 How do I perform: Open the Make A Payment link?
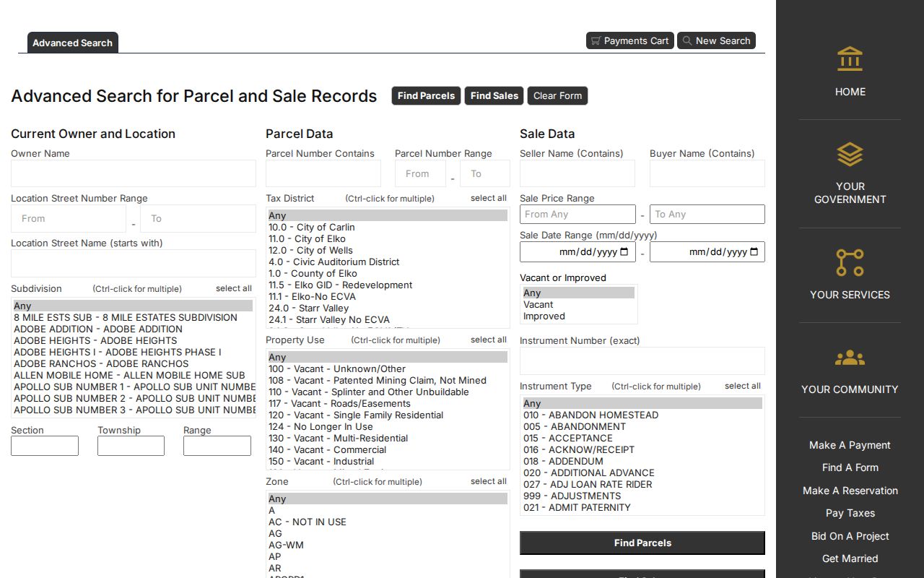[850, 445]
